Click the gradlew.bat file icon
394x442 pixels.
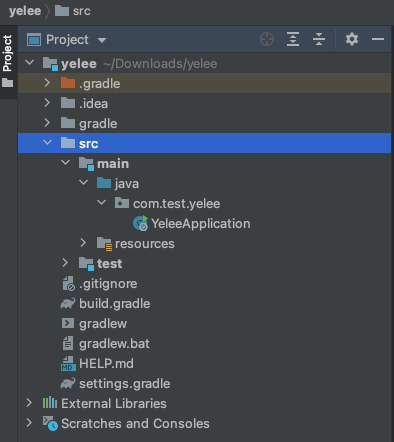68,343
